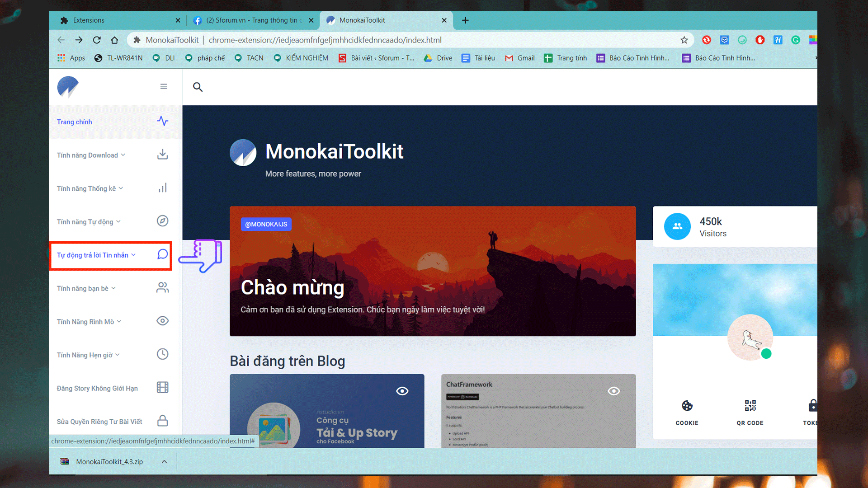Click the download icon in sidebar

pos(163,155)
